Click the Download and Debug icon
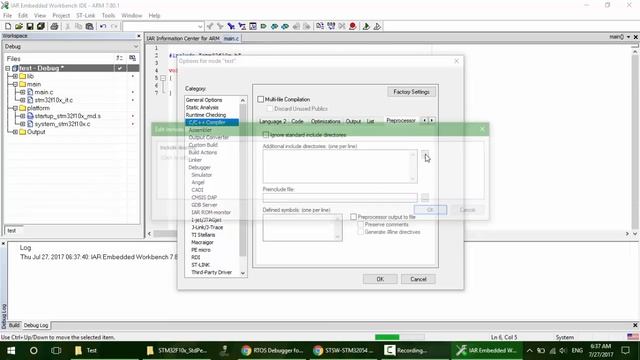The height and width of the screenshot is (360, 640). tap(366, 27)
